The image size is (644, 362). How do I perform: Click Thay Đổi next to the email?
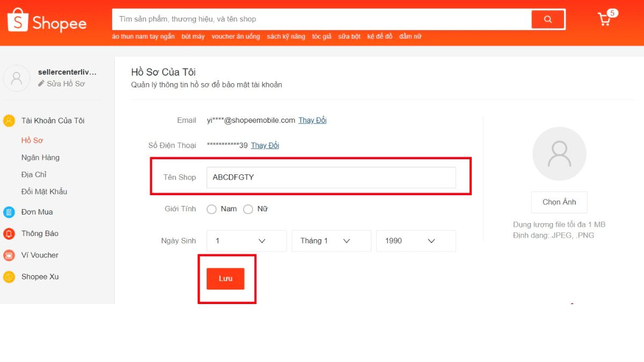pos(312,120)
